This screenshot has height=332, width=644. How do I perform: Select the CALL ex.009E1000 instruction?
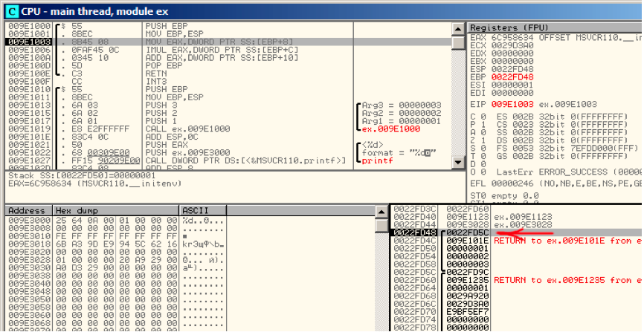tap(187, 128)
